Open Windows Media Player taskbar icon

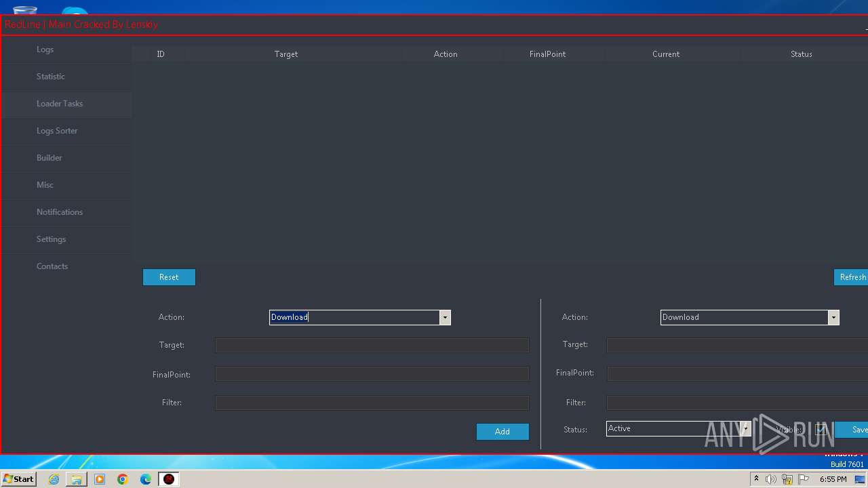(100, 479)
